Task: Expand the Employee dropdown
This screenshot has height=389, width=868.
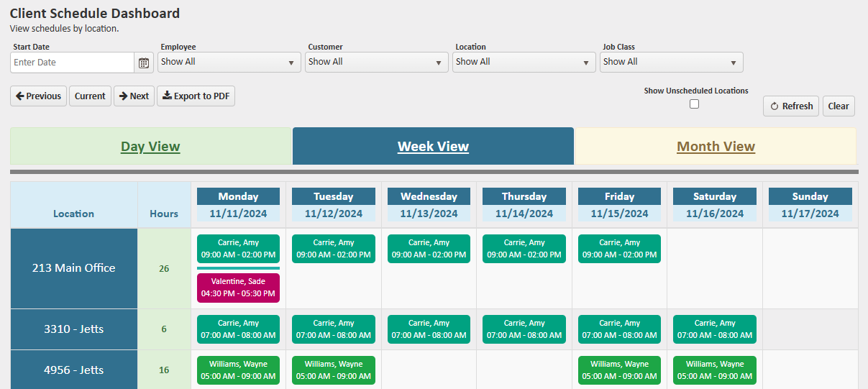Action: pos(229,63)
